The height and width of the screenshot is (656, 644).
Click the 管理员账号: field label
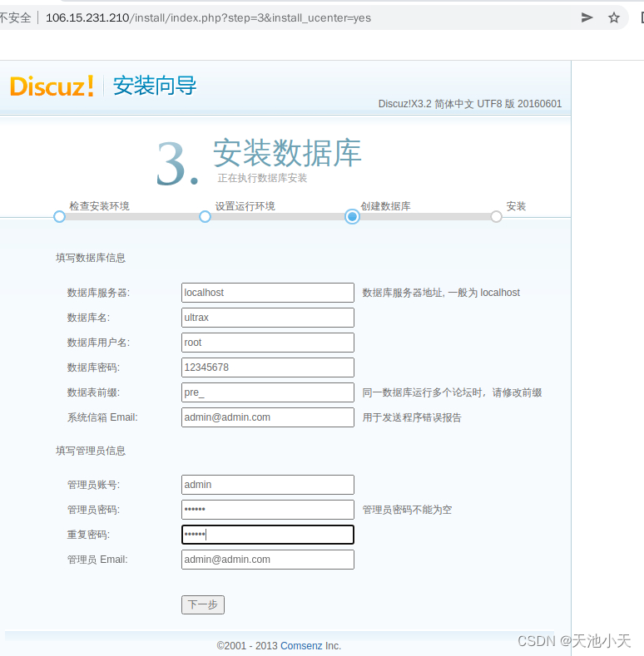pos(93,485)
